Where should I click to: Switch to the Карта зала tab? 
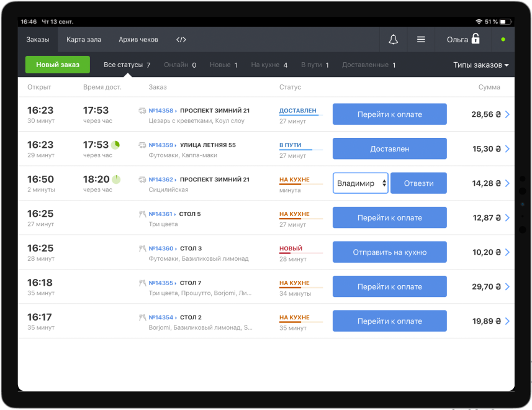point(84,39)
